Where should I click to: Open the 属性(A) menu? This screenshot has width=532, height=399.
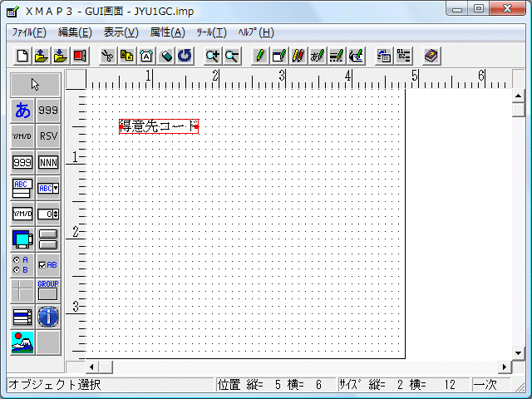tap(168, 32)
